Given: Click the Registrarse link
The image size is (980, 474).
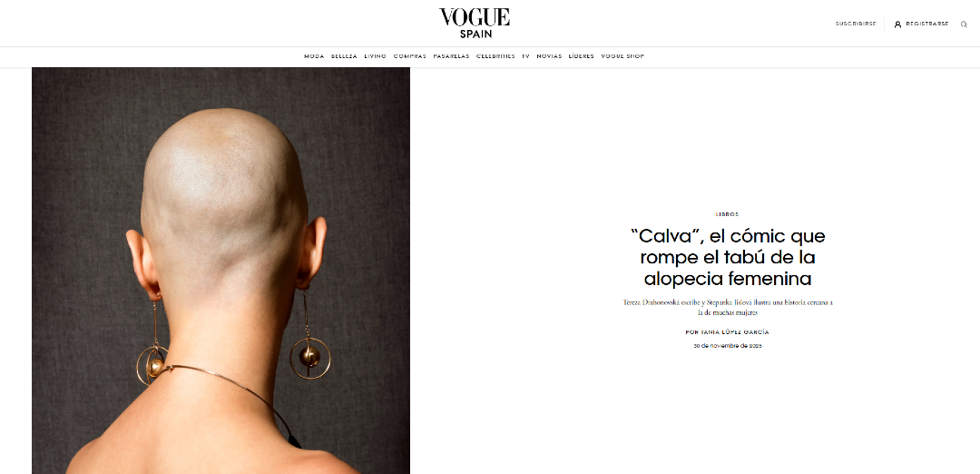Looking at the screenshot, I should (926, 24).
